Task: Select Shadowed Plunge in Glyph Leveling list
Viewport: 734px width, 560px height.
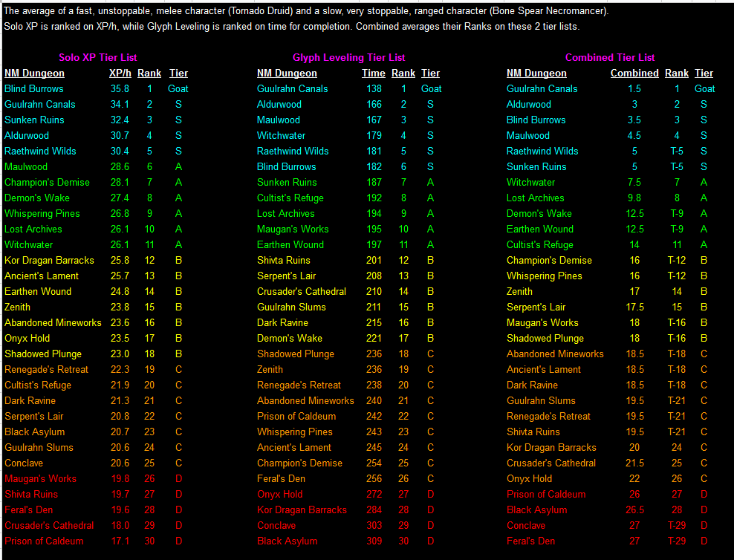Action: point(296,354)
